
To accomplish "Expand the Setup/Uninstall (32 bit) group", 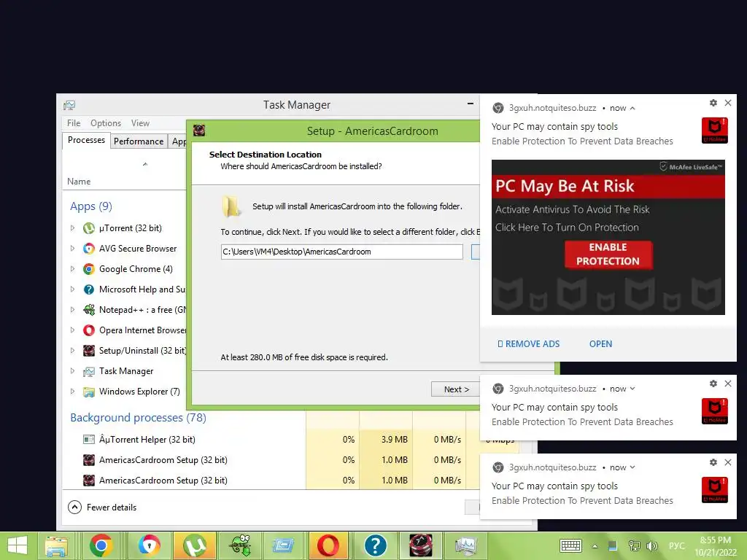I will 72,351.
